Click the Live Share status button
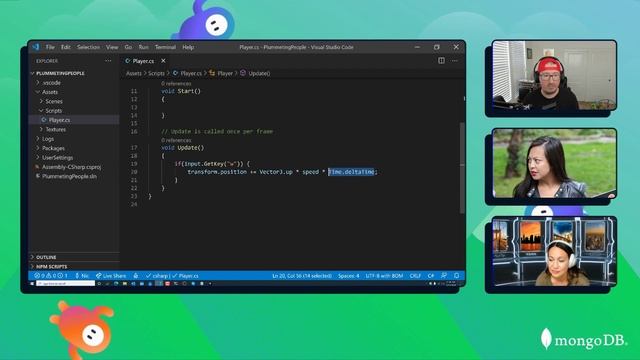This screenshot has width=640, height=360. [x=111, y=276]
